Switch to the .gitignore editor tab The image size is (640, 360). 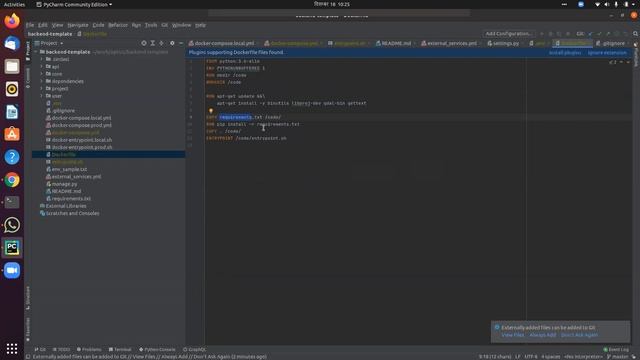coord(613,43)
